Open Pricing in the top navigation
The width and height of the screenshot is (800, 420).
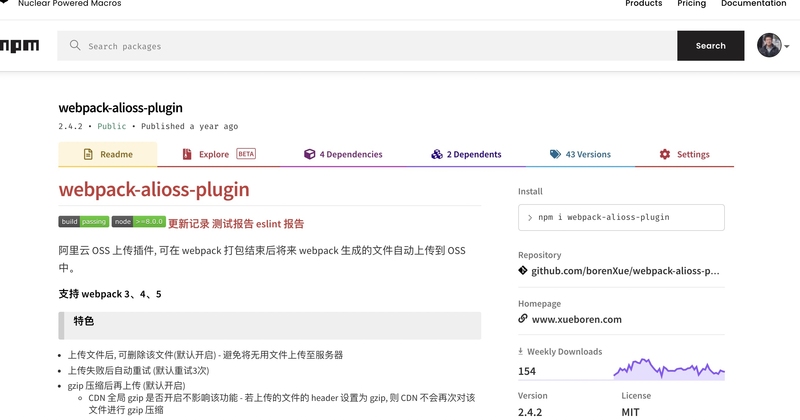pos(691,4)
